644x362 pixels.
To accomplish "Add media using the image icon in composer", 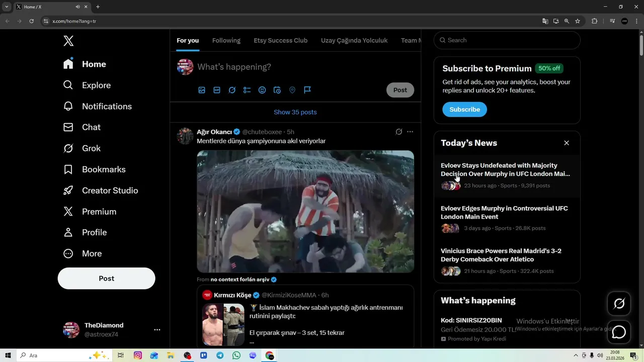I will click(x=202, y=90).
